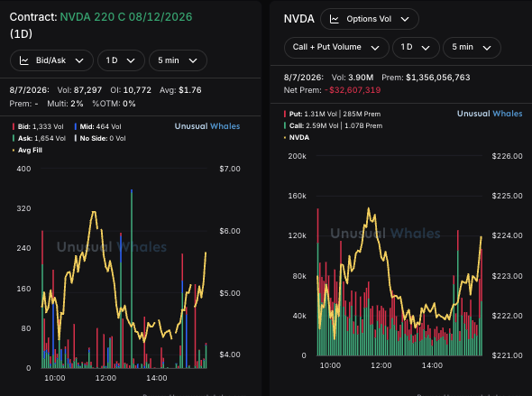Screen dimensions: 532x396
Task: Click the 14:00 time label on NVDA chart
Action: pyautogui.click(x=432, y=365)
